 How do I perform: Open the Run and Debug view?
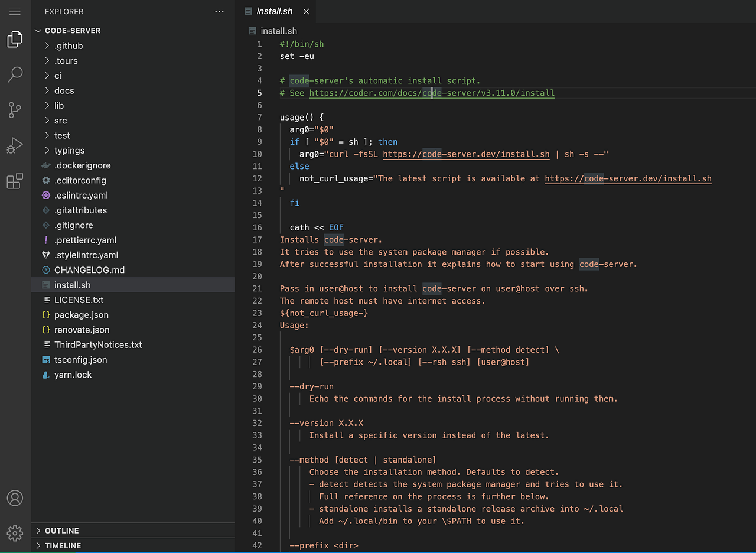[x=15, y=145]
